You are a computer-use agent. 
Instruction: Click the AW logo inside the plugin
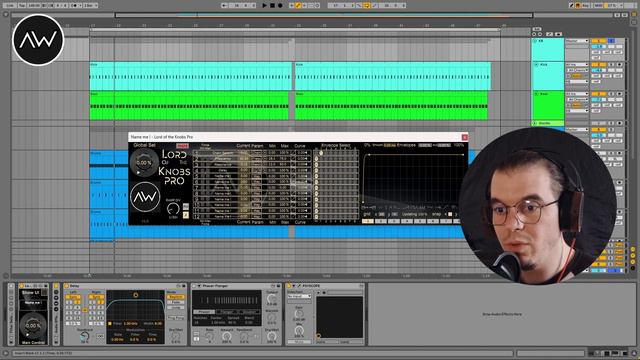[145, 197]
